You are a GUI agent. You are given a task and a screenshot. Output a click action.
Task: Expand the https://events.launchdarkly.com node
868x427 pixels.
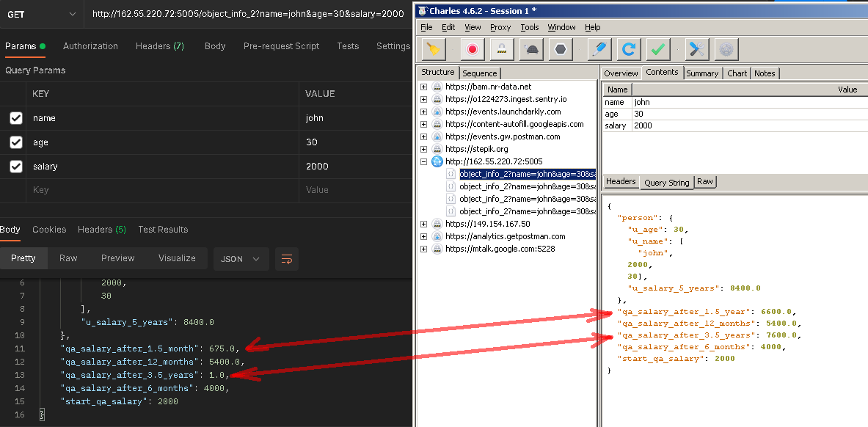(x=424, y=112)
